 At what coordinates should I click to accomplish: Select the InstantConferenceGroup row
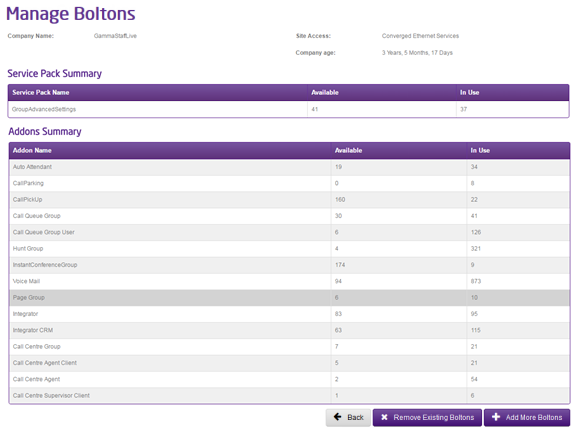coord(290,265)
